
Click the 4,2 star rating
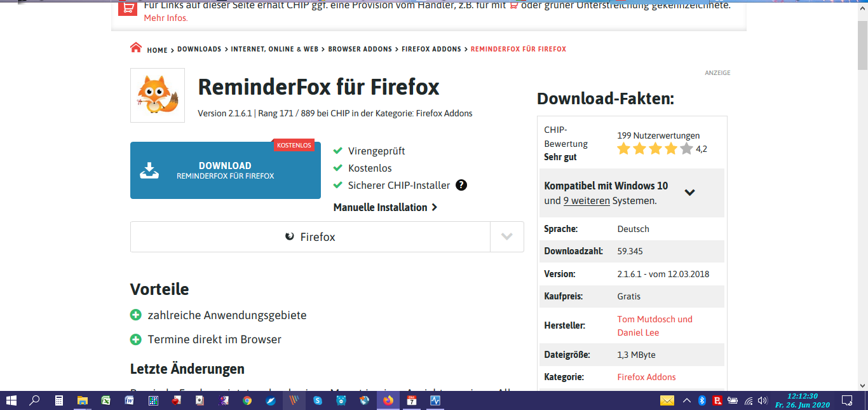662,149
